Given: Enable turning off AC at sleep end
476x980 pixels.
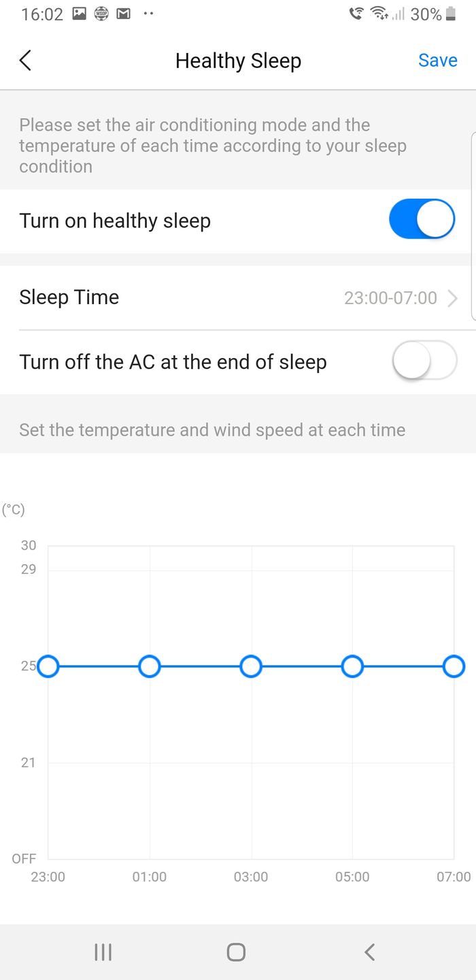Looking at the screenshot, I should pos(424,360).
